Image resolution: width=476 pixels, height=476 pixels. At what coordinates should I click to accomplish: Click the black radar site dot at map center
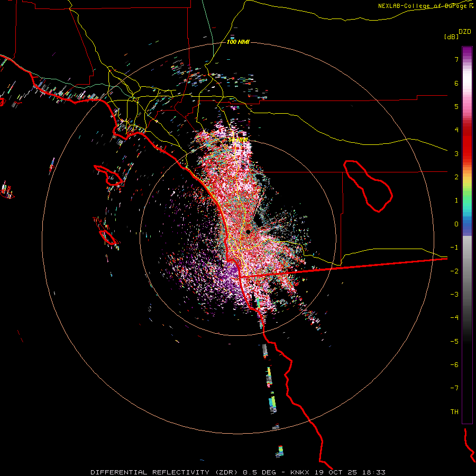click(248, 232)
